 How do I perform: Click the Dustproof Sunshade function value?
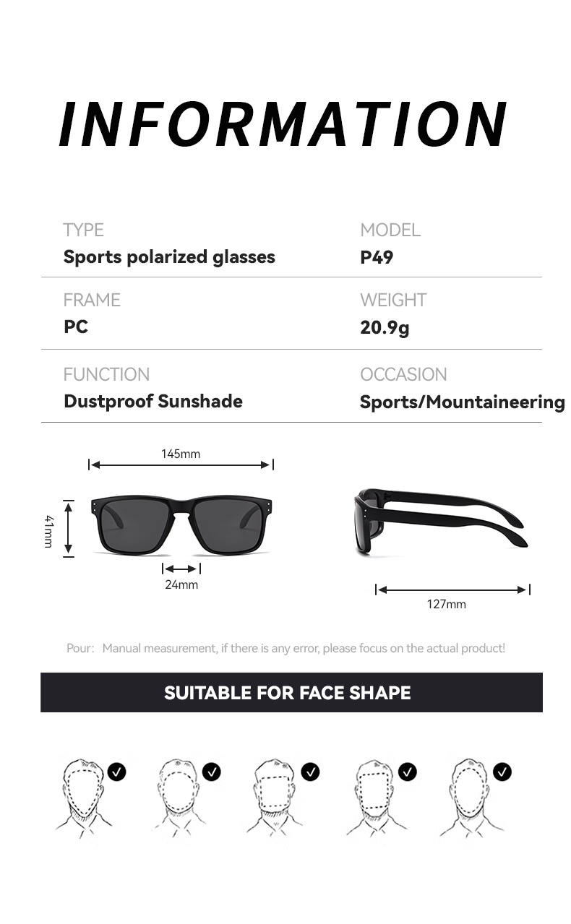153,402
